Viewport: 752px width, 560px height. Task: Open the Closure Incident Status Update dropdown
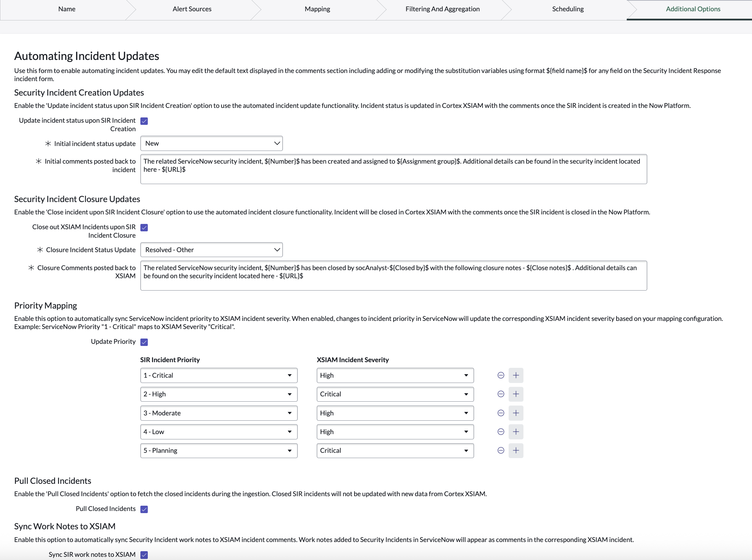[x=212, y=250]
